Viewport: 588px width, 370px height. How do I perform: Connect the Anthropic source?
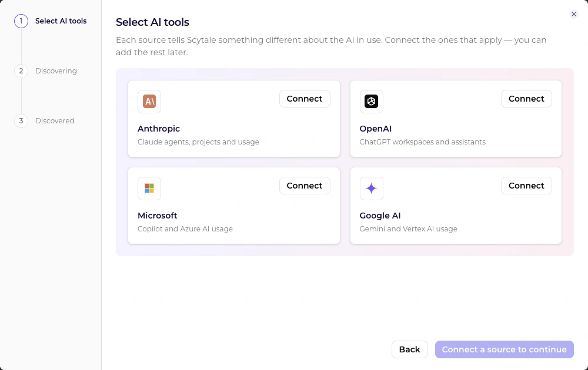[x=305, y=99]
